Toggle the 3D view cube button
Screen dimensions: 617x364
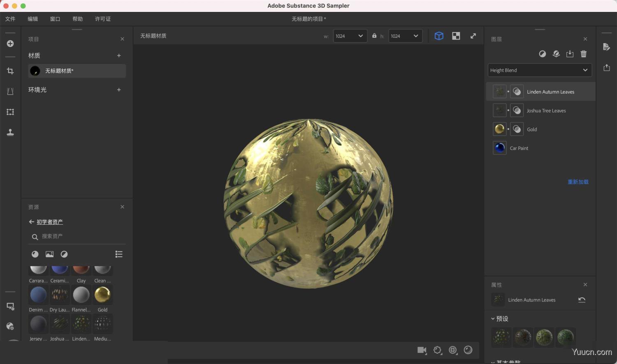point(439,36)
